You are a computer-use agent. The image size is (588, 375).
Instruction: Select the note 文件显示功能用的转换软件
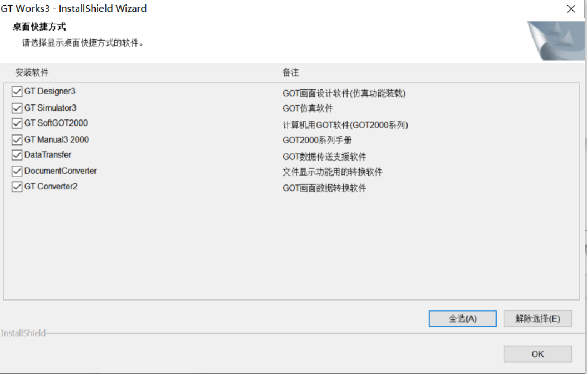click(x=332, y=172)
